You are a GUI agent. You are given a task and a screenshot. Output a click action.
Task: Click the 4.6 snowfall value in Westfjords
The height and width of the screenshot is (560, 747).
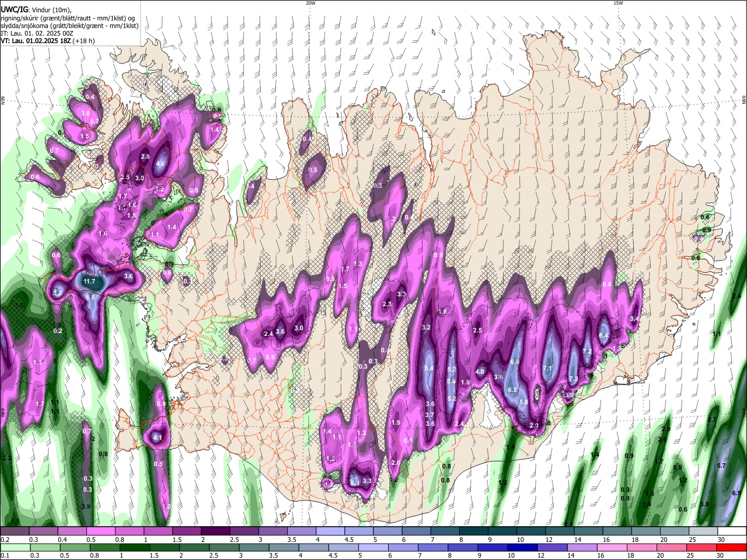pyautogui.click(x=160, y=164)
